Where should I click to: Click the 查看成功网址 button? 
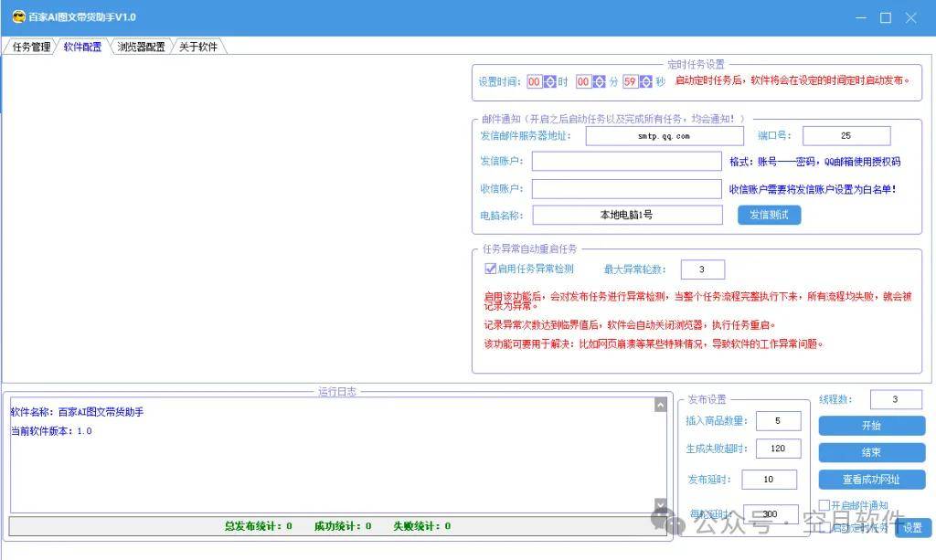(x=871, y=479)
